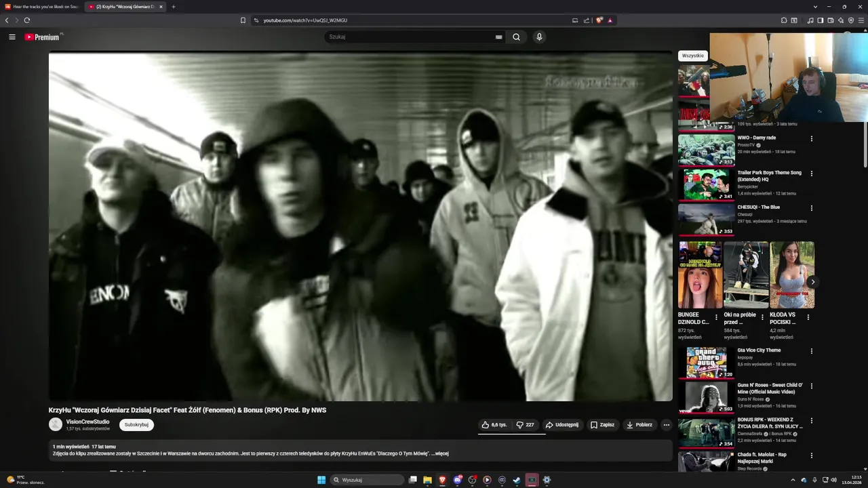Image resolution: width=868 pixels, height=488 pixels.
Task: Click the Windows taskbar Wyszukaj search
Action: (367, 480)
